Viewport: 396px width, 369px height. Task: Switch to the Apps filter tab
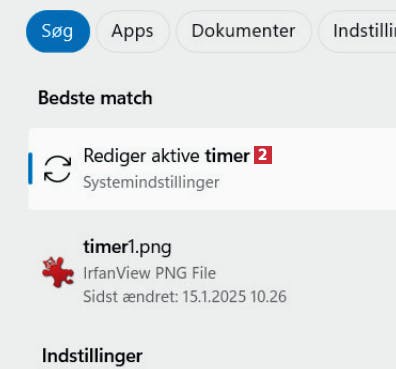click(132, 31)
